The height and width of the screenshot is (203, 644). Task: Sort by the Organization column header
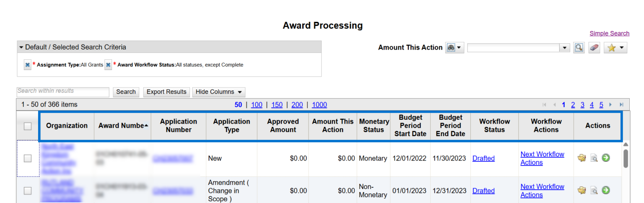click(x=67, y=126)
